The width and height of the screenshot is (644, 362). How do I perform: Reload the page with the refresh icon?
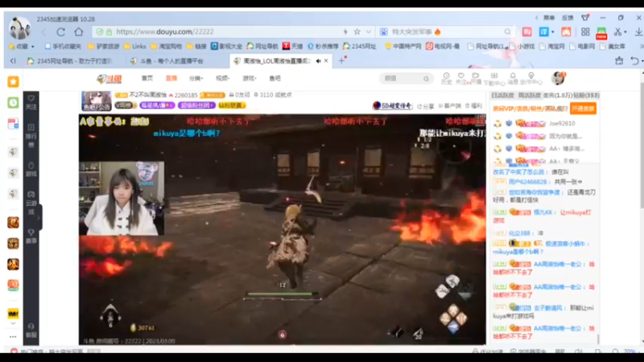tap(61, 32)
